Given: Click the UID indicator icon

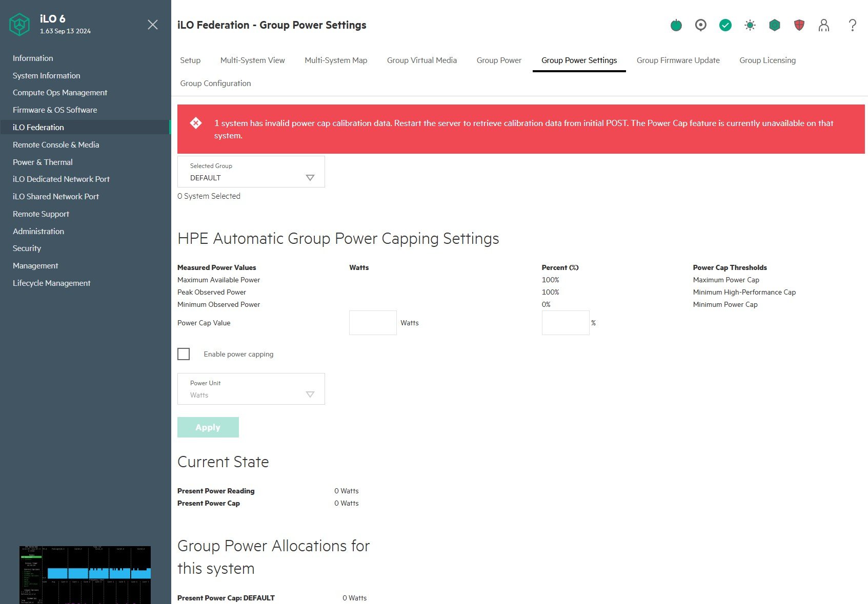Looking at the screenshot, I should [x=700, y=25].
